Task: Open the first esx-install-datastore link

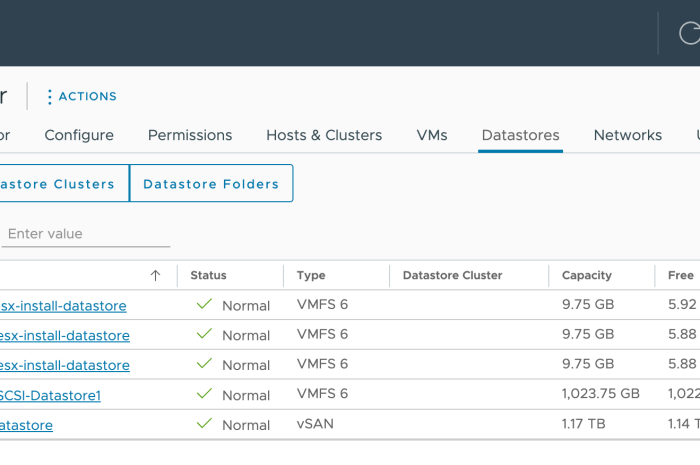Action: pyautogui.click(x=63, y=306)
